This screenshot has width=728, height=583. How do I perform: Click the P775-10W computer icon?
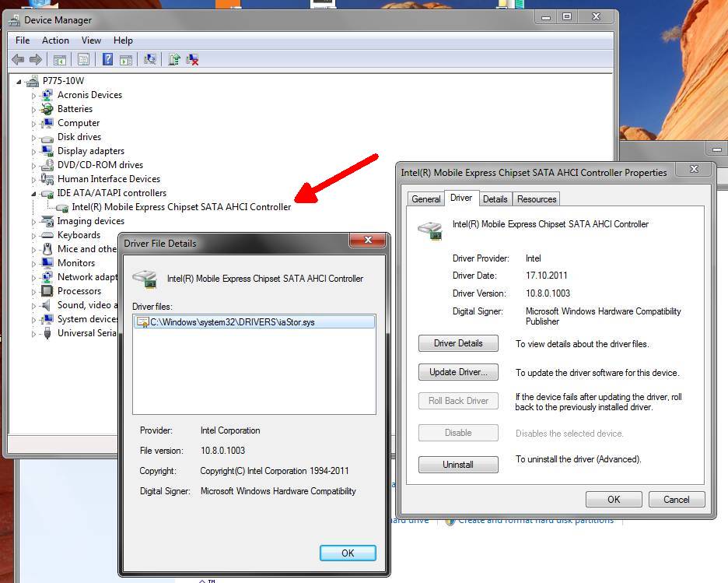[32, 81]
